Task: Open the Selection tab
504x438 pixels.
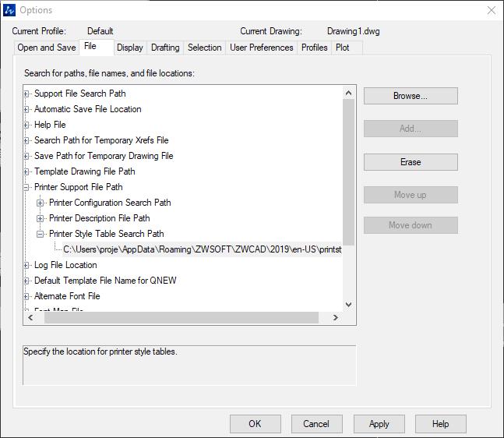Action: pyautogui.click(x=204, y=48)
